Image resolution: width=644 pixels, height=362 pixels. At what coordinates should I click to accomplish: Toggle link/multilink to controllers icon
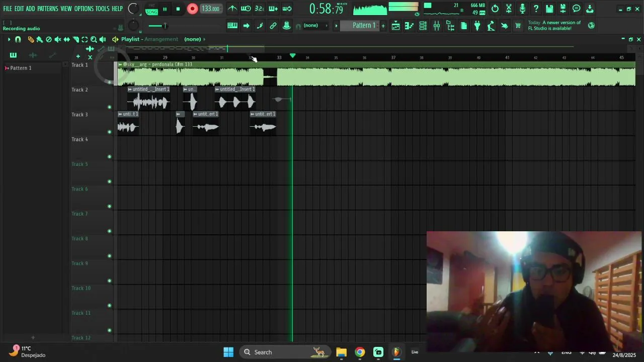click(273, 26)
